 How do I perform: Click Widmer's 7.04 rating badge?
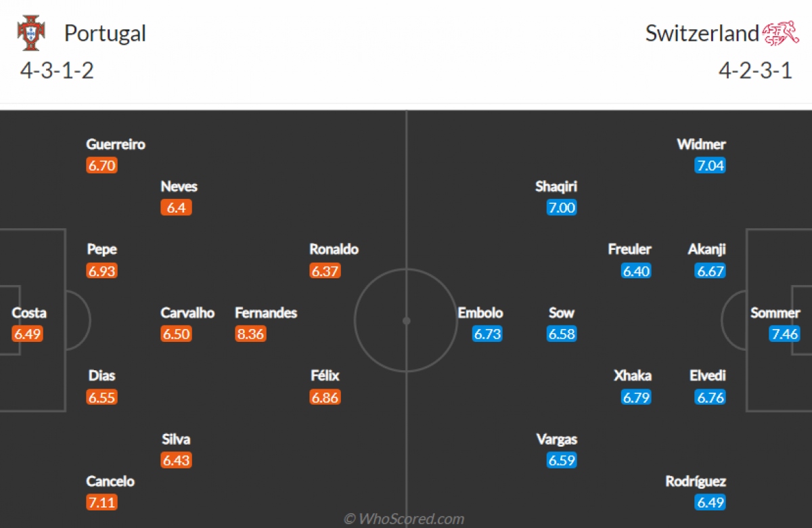coord(710,166)
